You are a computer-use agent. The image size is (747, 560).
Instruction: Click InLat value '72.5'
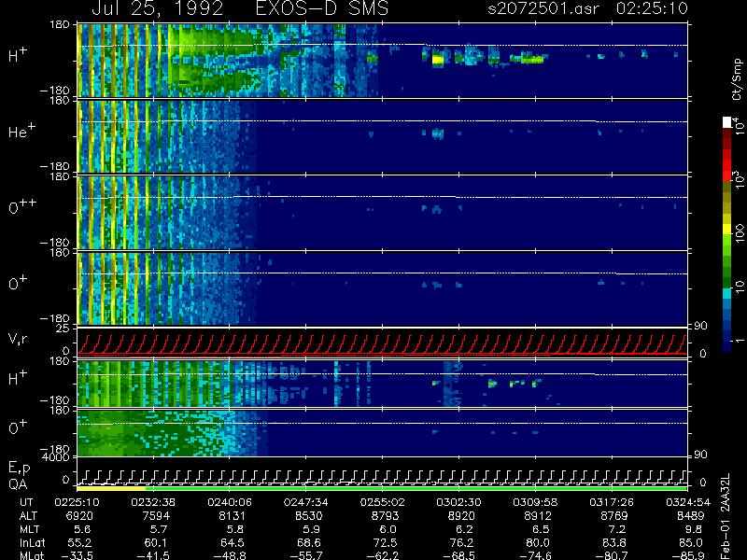pyautogui.click(x=385, y=542)
